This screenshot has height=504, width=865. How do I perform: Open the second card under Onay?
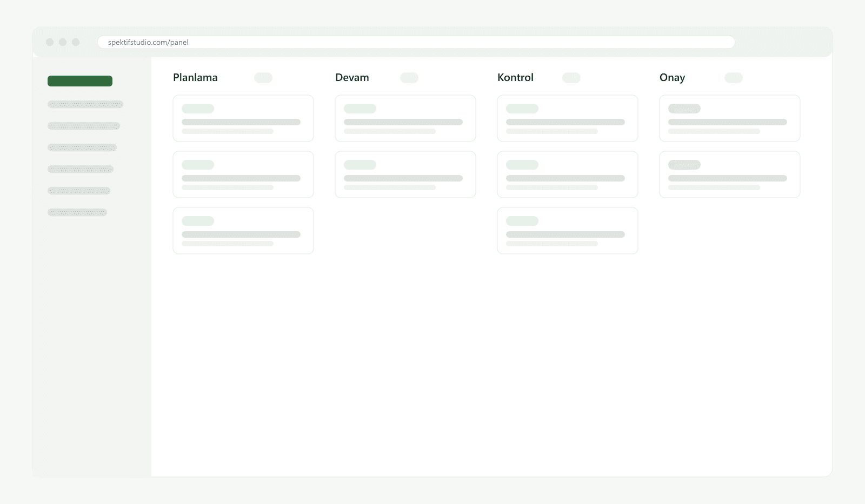click(730, 174)
